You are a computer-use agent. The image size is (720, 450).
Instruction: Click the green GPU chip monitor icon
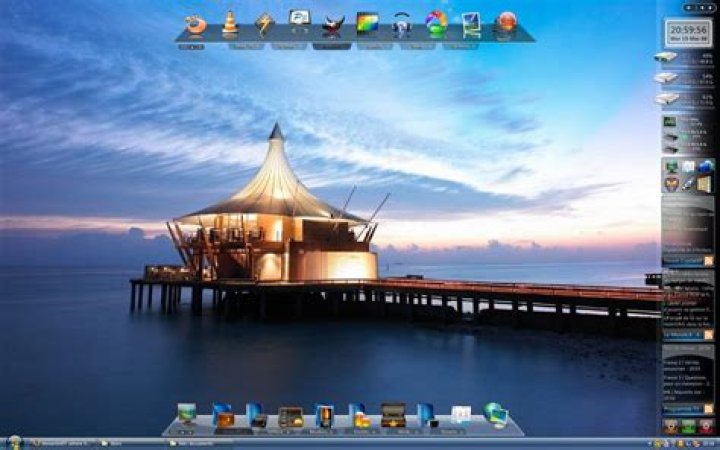point(669,122)
